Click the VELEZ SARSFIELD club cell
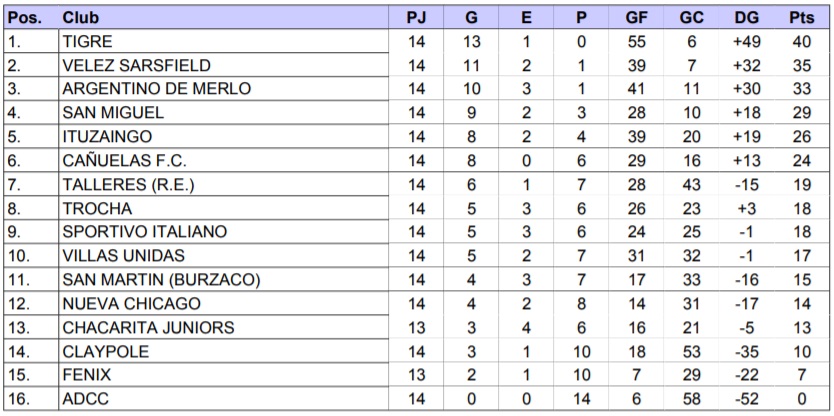Image resolution: width=834 pixels, height=416 pixels. pos(136,66)
